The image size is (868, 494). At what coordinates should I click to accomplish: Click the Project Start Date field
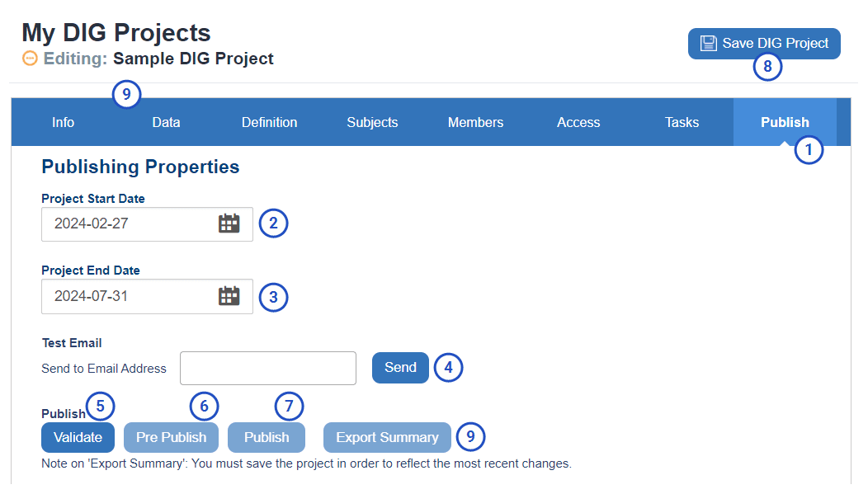(x=147, y=224)
